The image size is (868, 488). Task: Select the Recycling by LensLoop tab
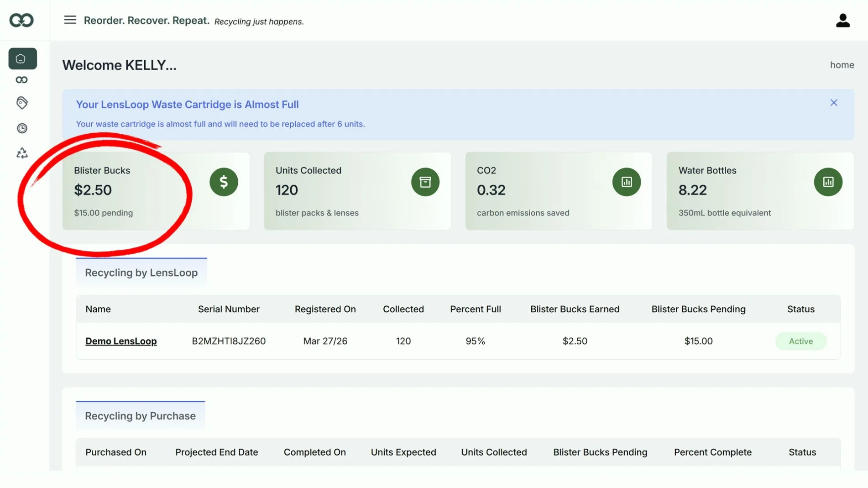click(141, 273)
